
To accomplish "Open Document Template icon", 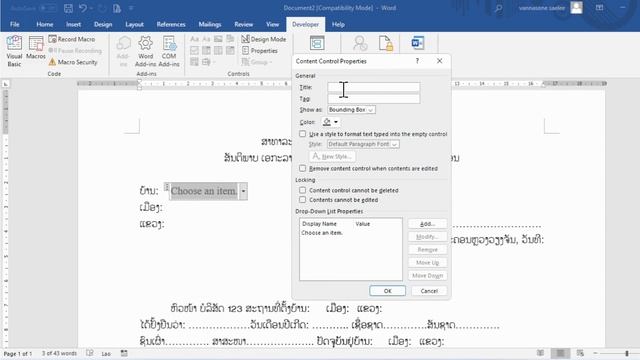I will tap(418, 43).
